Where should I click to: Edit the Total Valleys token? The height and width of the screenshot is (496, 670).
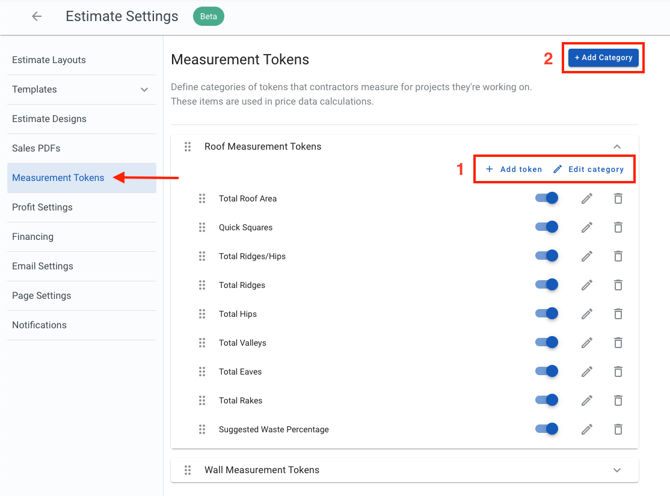(587, 343)
